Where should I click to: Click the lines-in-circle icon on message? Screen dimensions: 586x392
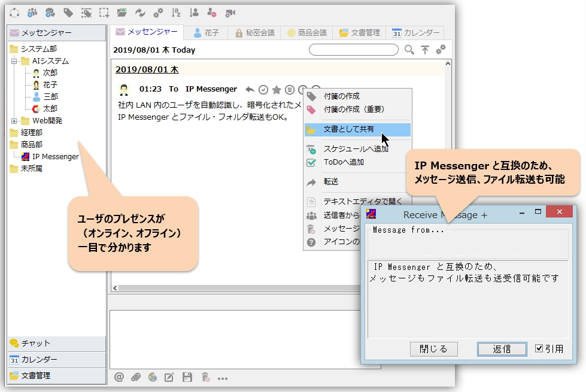290,90
